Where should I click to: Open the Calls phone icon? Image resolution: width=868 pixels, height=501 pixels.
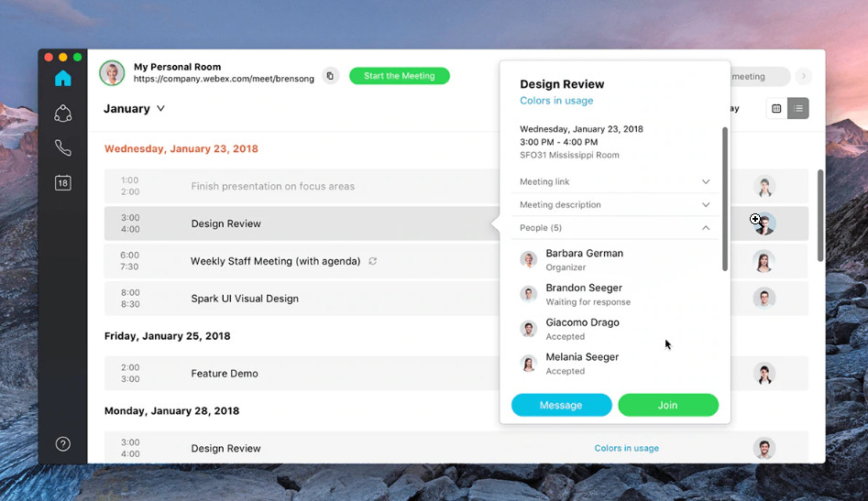coord(63,147)
